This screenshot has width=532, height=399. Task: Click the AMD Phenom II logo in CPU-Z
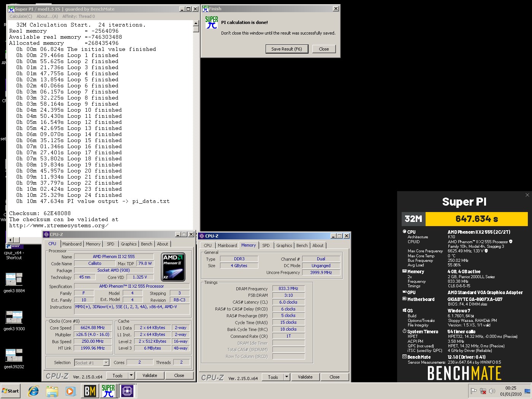tap(173, 267)
